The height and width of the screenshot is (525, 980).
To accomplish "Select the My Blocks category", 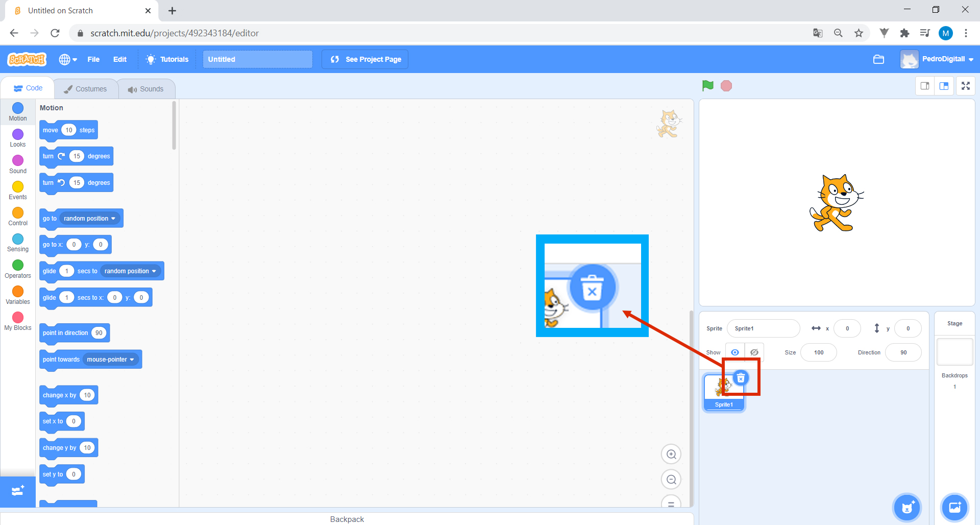I will pos(18,321).
